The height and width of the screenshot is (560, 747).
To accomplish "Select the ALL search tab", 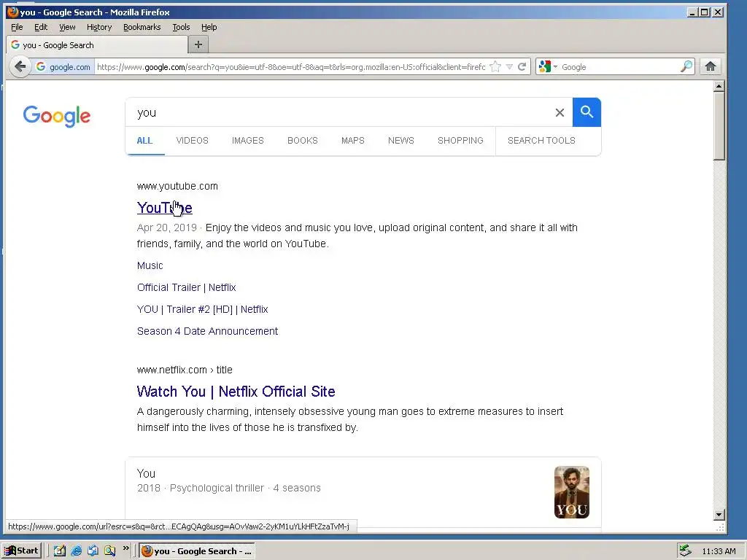I will pyautogui.click(x=144, y=141).
